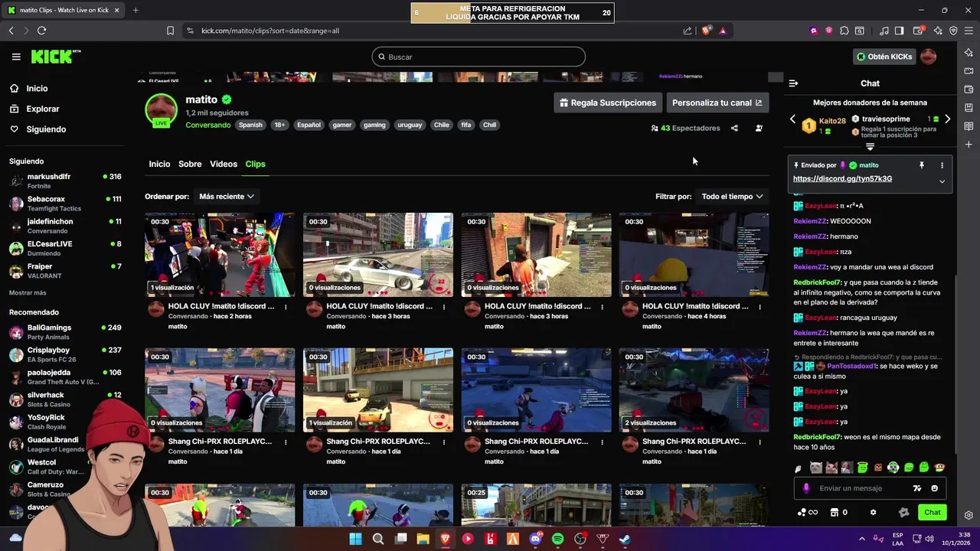Bookmark this page with bookmark icon

[x=170, y=31]
